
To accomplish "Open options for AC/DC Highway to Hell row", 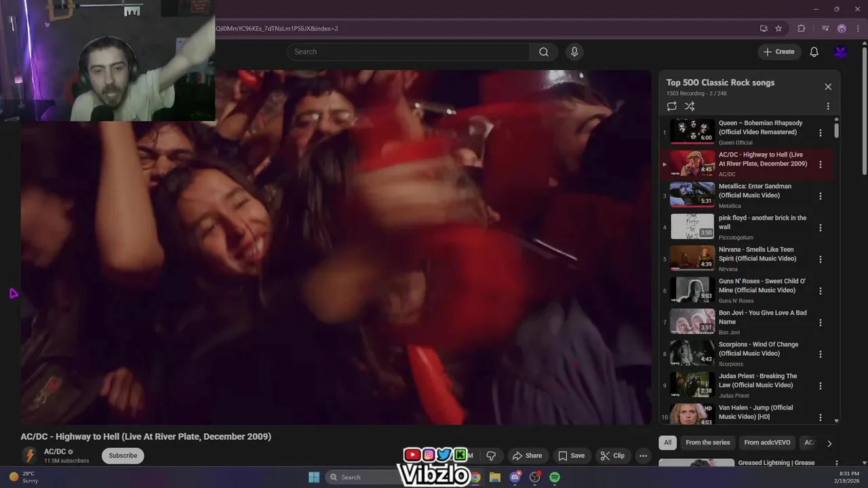I will point(821,165).
